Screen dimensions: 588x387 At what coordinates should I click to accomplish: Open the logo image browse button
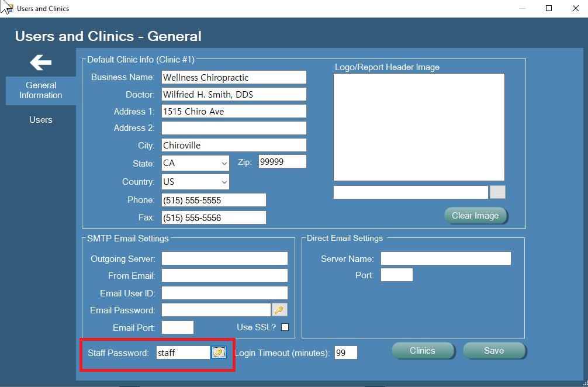(x=497, y=192)
